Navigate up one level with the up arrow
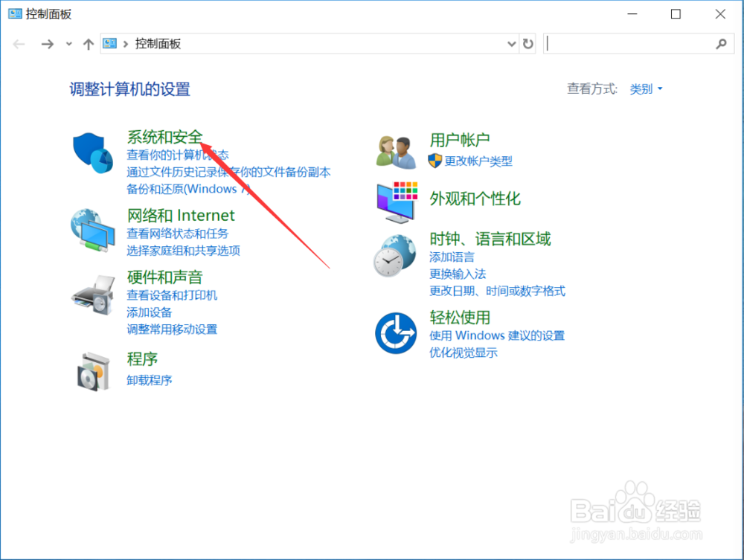This screenshot has height=560, width=744. click(87, 44)
